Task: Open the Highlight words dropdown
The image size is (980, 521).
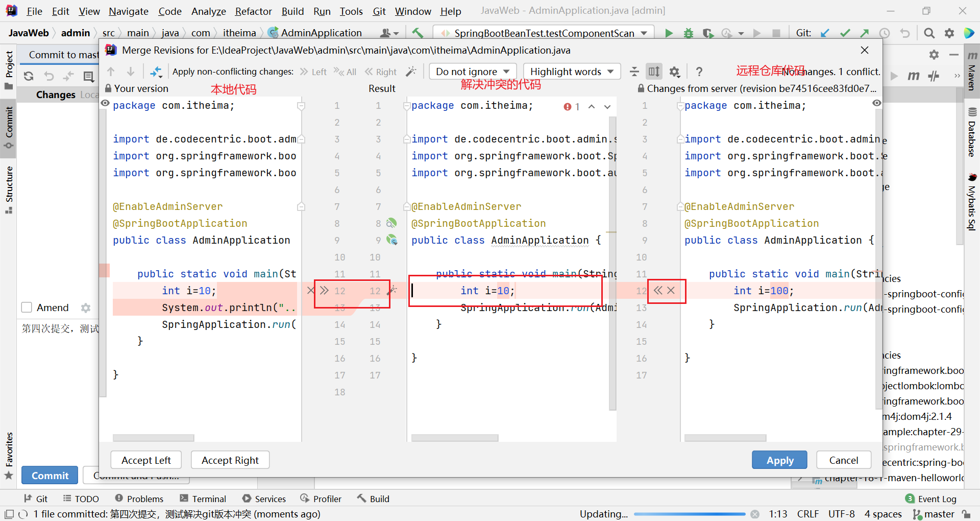Action: [572, 72]
